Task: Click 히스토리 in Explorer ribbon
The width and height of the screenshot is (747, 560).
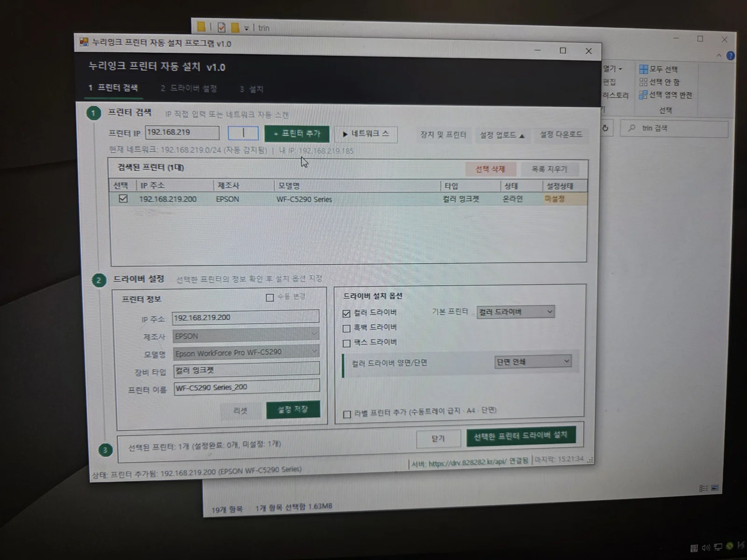Action: [x=615, y=95]
